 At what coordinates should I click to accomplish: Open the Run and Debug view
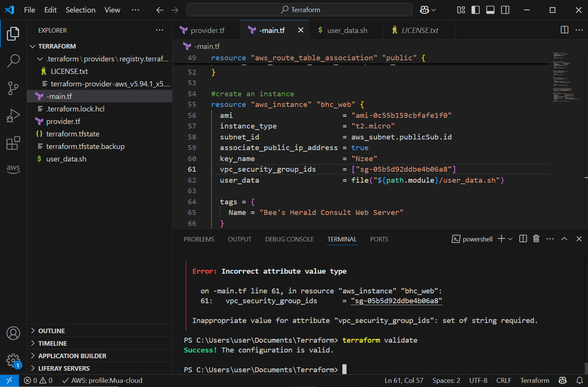(13, 116)
